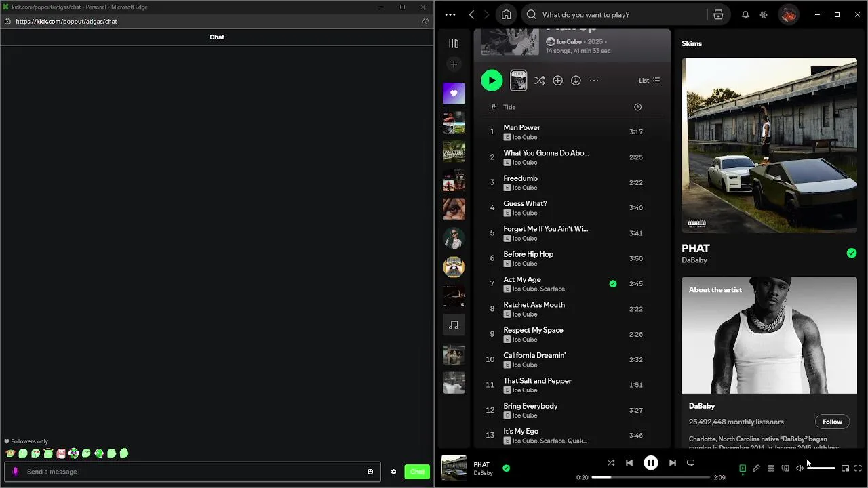This screenshot has width=868, height=488.
Task: Follow DaBaby with the Follow button
Action: (832, 422)
